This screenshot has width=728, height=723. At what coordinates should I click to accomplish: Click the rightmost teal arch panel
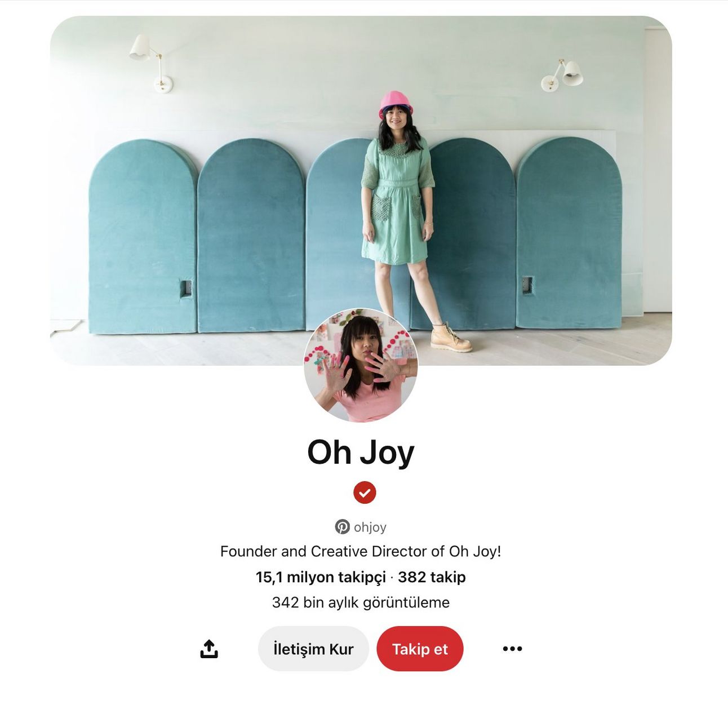(x=569, y=233)
